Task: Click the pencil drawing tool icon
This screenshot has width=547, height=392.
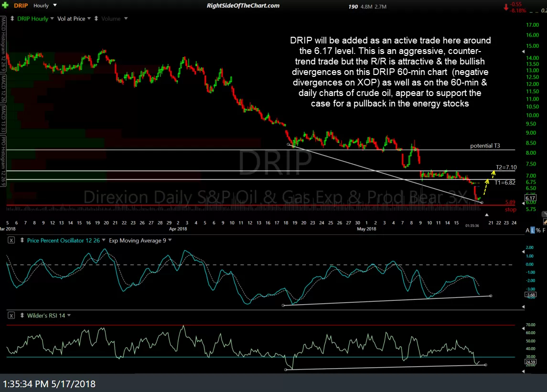Action: click(x=545, y=222)
